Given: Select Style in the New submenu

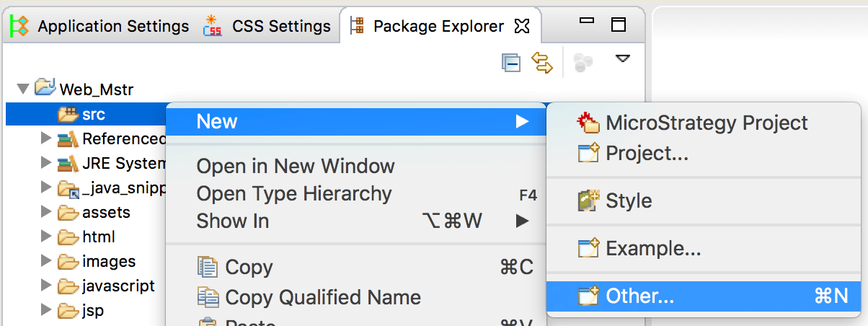Looking at the screenshot, I should click(629, 201).
